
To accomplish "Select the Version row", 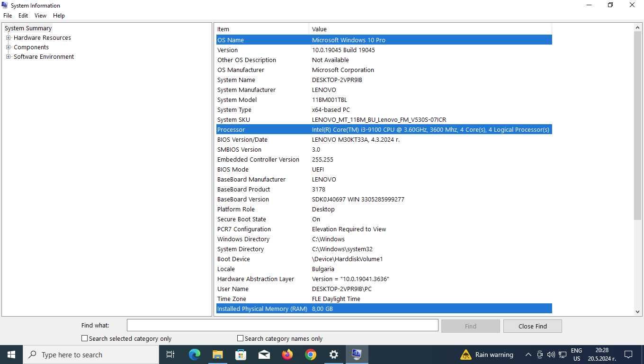I will coord(384,50).
